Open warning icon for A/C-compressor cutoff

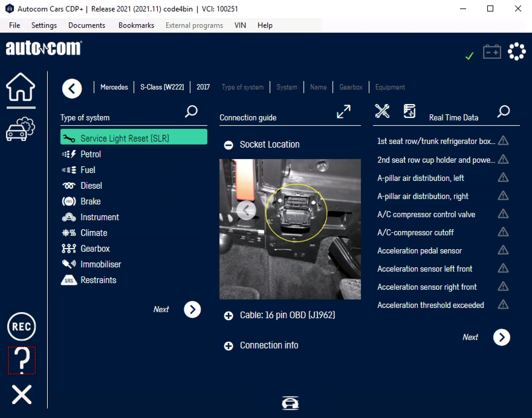(x=503, y=232)
